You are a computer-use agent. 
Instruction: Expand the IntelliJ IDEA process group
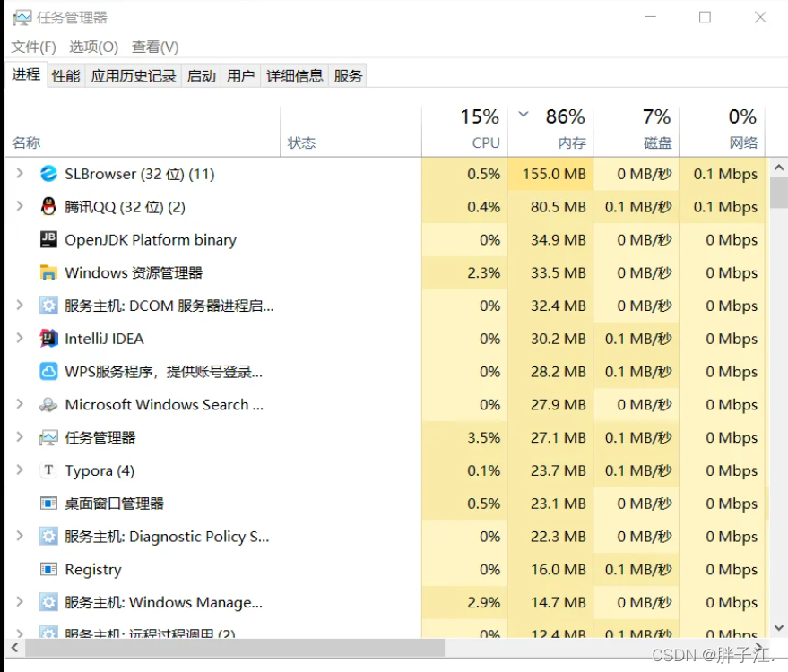tap(20, 338)
